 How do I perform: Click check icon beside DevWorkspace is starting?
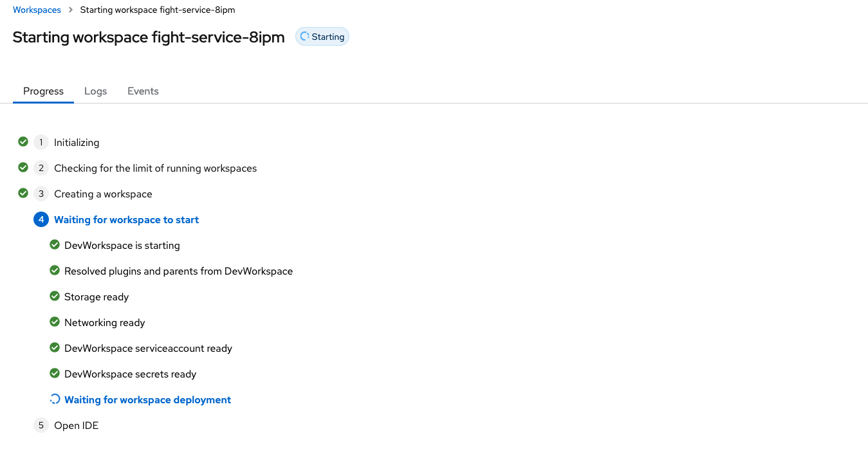[55, 244]
